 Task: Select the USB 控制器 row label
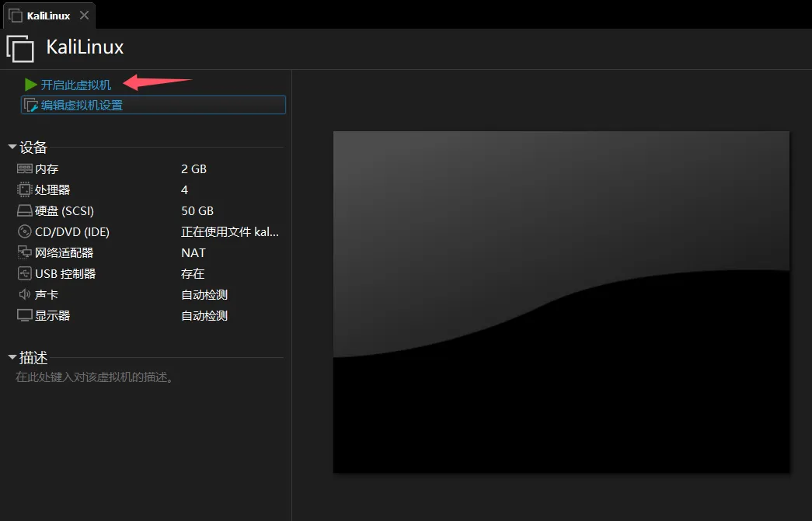coord(65,273)
